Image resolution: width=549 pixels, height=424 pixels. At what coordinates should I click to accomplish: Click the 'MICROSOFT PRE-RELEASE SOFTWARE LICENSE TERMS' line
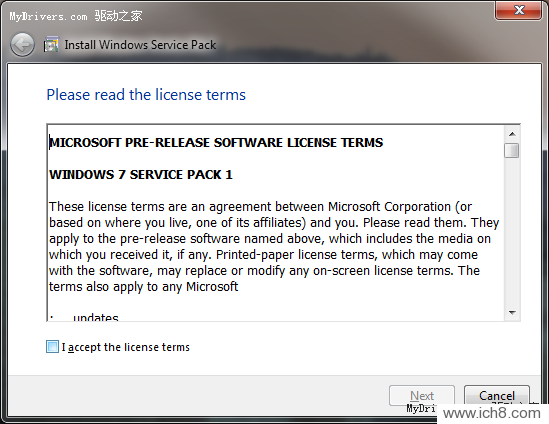(216, 143)
